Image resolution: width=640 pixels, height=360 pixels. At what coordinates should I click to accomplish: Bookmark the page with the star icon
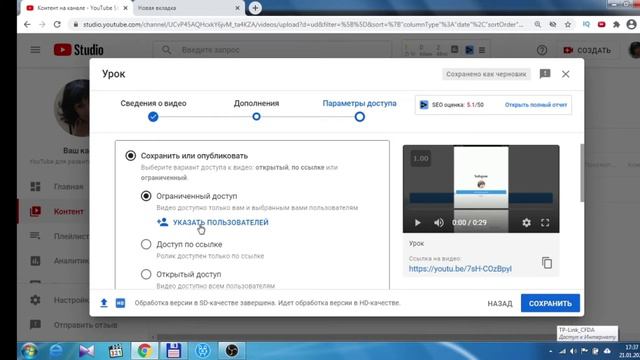[x=568, y=24]
